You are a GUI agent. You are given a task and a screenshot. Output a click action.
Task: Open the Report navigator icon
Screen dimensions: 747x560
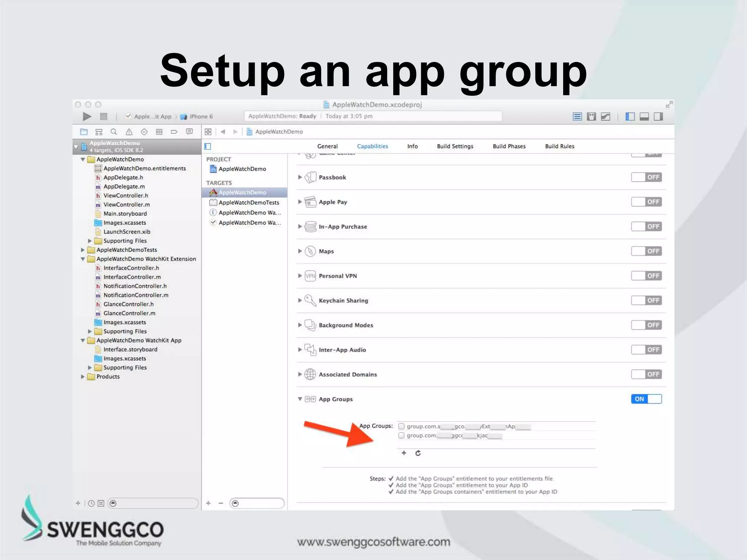tap(189, 132)
